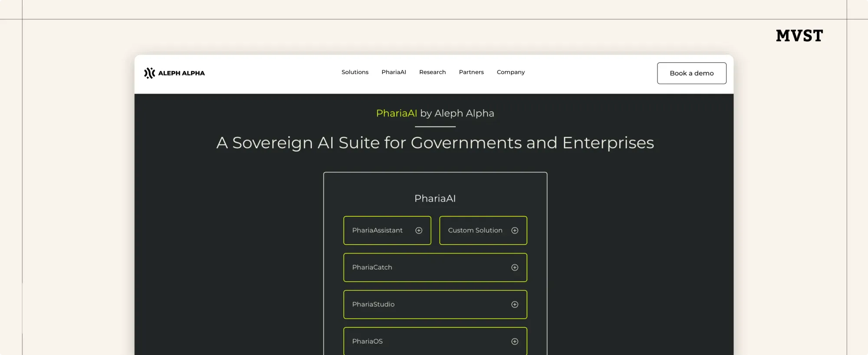This screenshot has width=868, height=355.
Task: Expand PhariaCatch with its plus icon
Action: click(x=515, y=267)
